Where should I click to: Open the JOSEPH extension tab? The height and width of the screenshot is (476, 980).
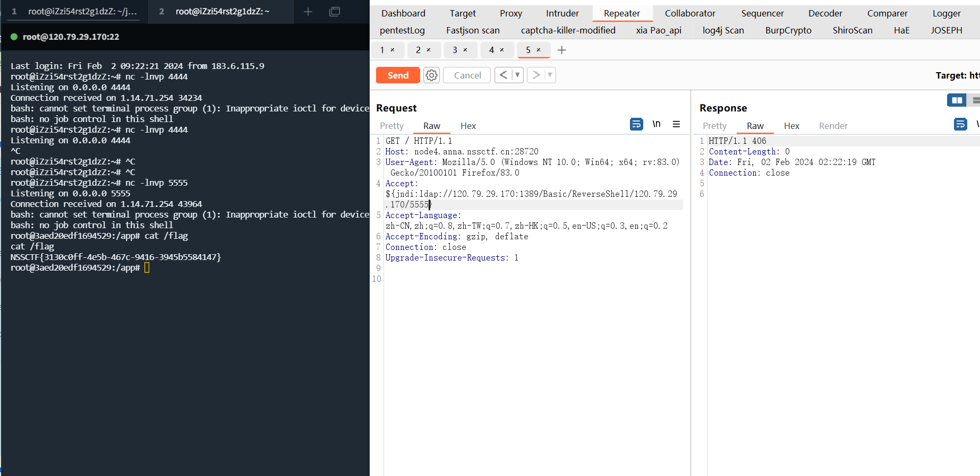point(946,30)
